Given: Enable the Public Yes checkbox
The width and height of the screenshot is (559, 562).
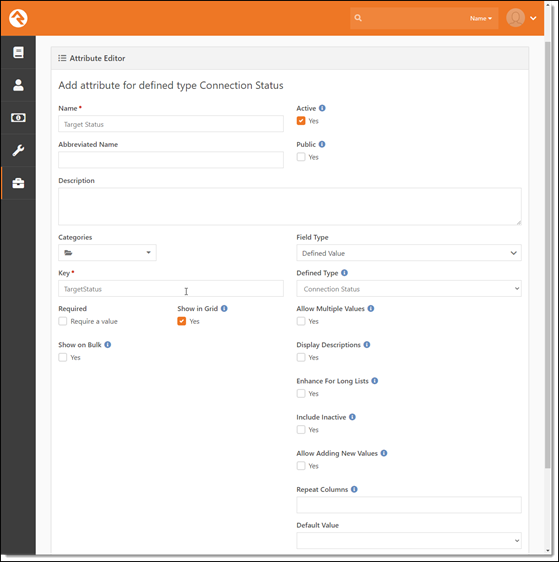Looking at the screenshot, I should tap(301, 157).
